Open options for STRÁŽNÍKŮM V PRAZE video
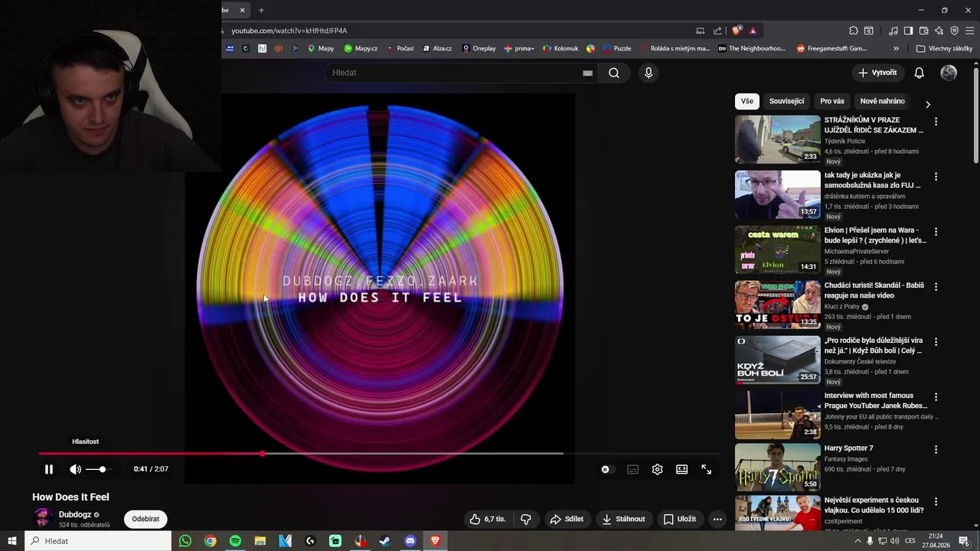 pos(936,122)
